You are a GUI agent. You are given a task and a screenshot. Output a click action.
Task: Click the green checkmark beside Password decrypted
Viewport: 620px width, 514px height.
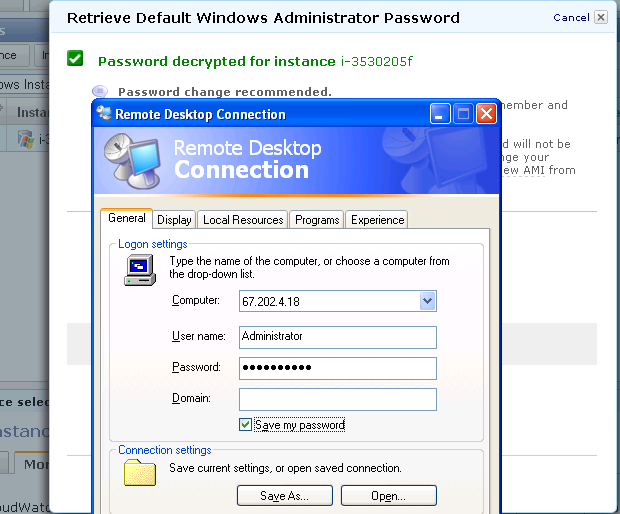[x=75, y=59]
